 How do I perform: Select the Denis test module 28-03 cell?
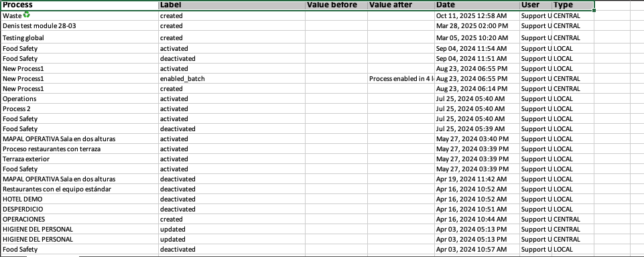click(79, 26)
